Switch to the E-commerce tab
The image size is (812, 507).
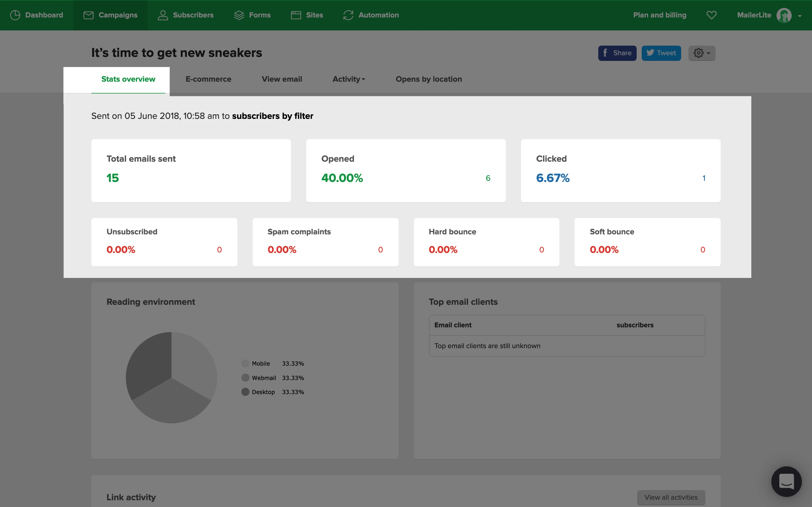(x=208, y=79)
